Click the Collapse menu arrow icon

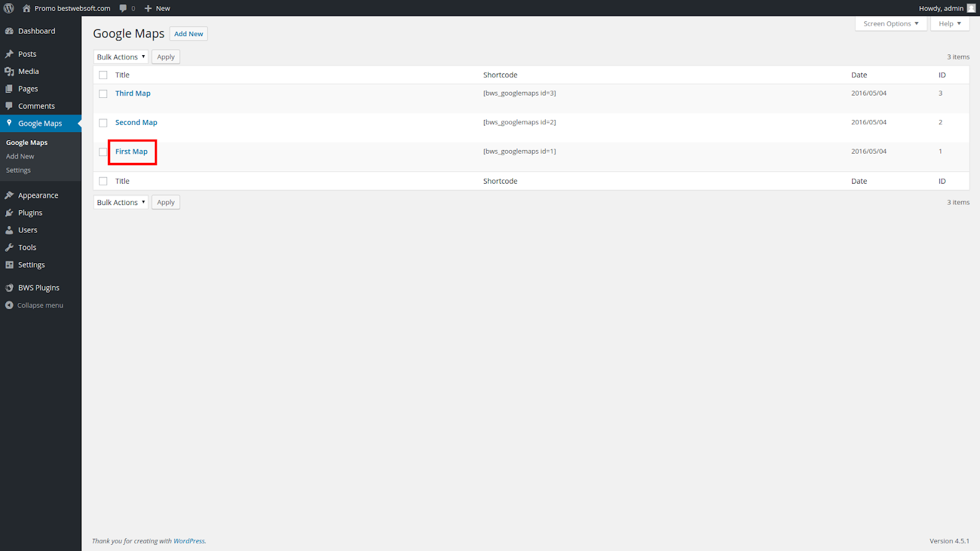9,305
